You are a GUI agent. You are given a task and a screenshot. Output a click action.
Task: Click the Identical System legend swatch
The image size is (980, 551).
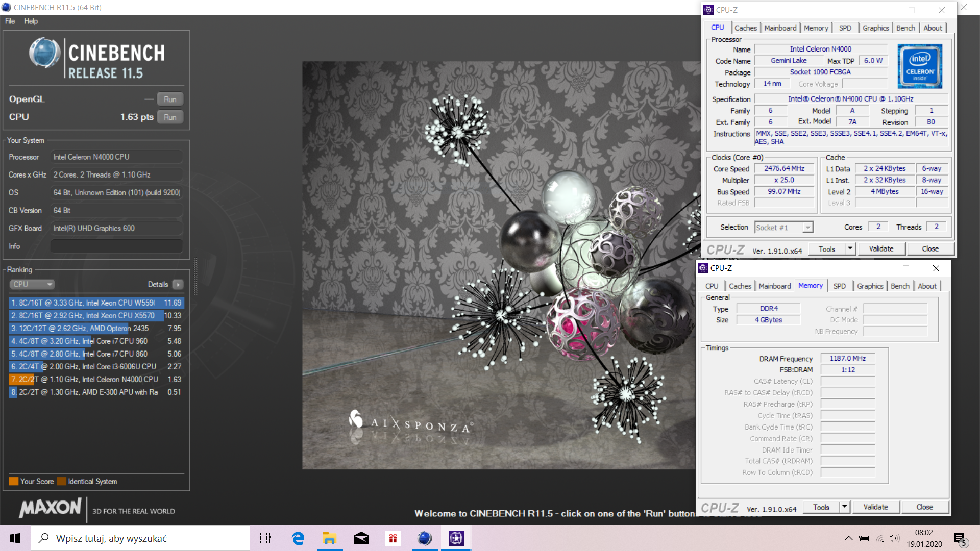[62, 481]
